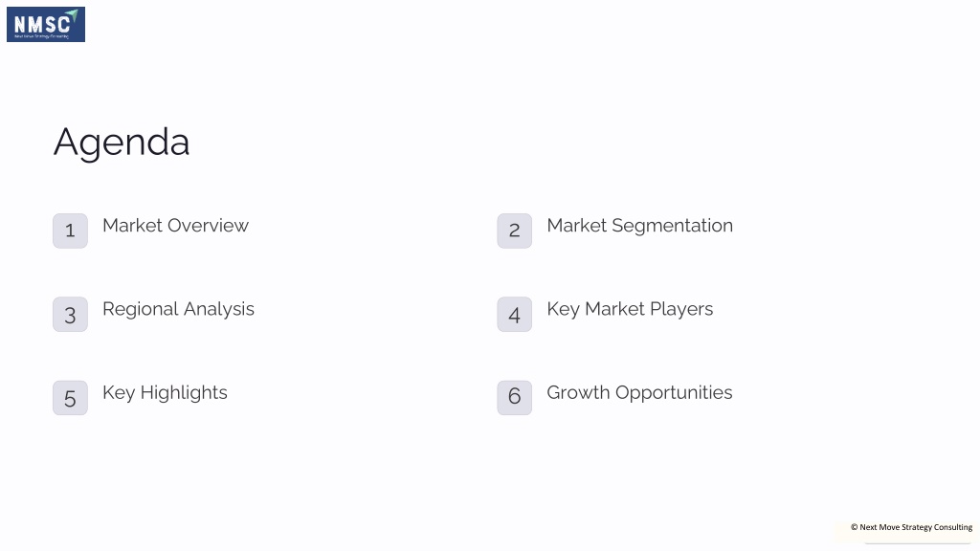This screenshot has height=551, width=980.
Task: Open the Market Segmentation agenda item
Action: 639,226
